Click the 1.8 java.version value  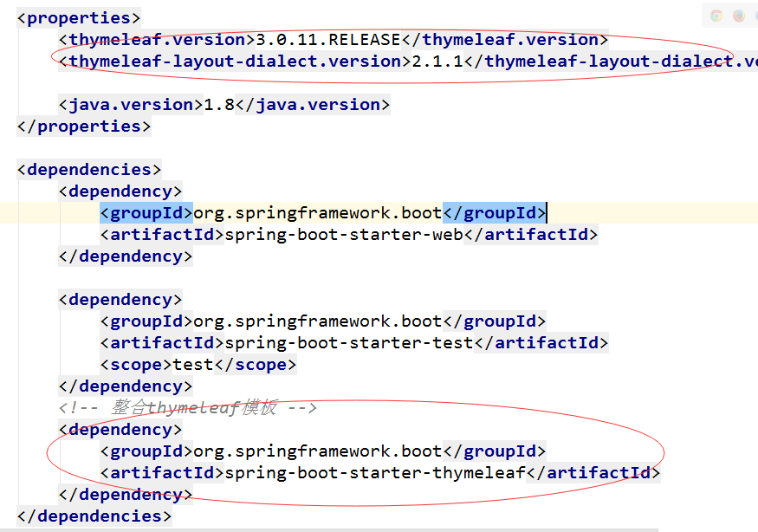pyautogui.click(x=219, y=105)
